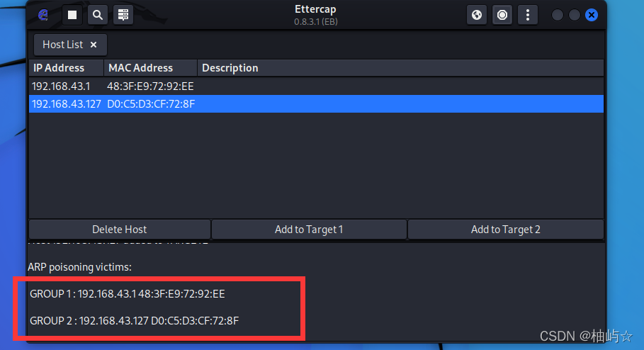Screen dimensions: 644x350
Task: Select host row 192.168.43.1
Action: pos(316,86)
